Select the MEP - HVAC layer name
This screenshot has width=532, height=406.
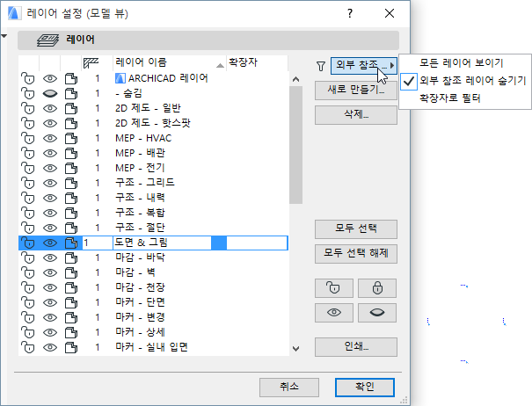click(143, 138)
